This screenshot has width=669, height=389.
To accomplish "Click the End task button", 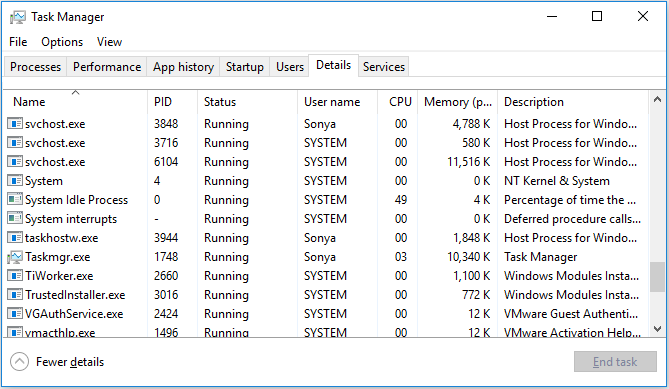I will coord(615,362).
